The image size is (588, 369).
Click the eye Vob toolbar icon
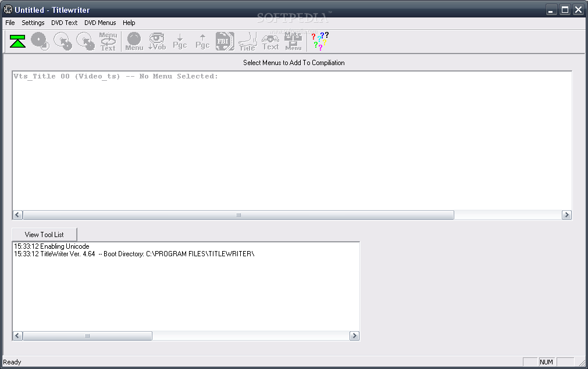157,41
